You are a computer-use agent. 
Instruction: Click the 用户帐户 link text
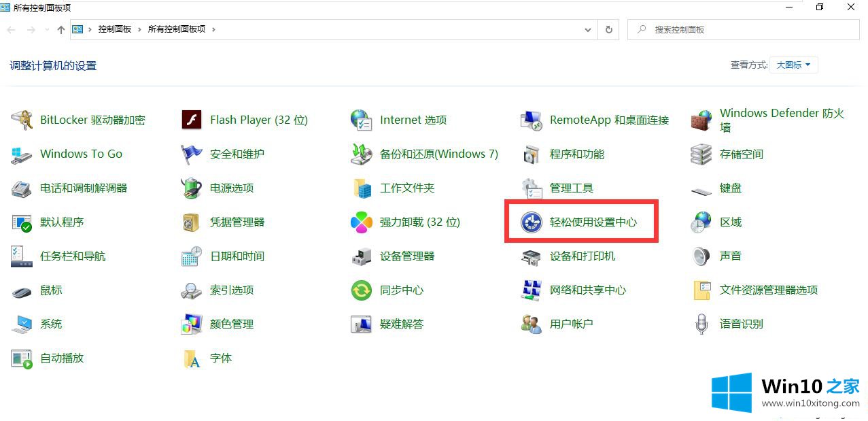point(572,324)
